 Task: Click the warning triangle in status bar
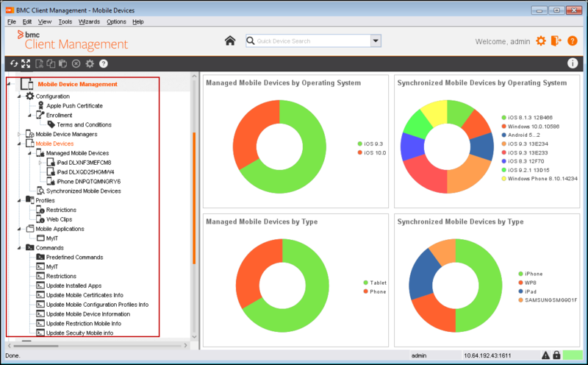(x=545, y=355)
